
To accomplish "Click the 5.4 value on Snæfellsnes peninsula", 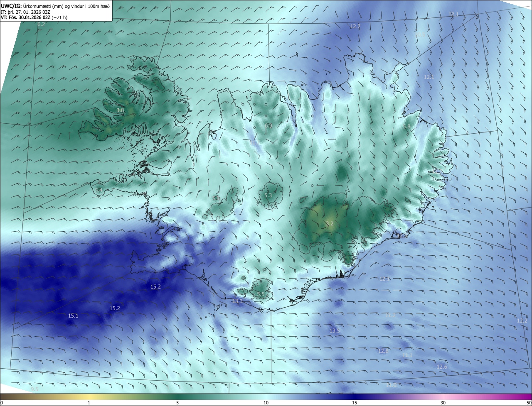I will point(99,190).
